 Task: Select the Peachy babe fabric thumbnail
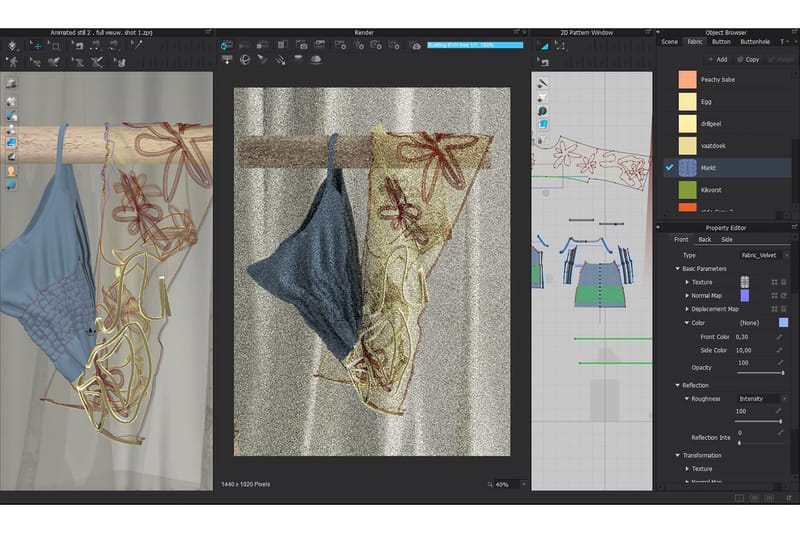click(687, 79)
